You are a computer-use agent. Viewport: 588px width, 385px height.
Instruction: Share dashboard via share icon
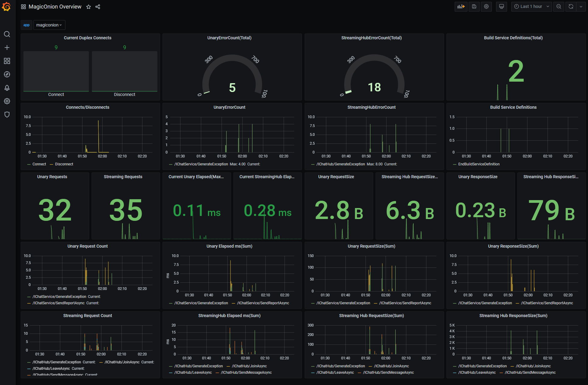(x=98, y=7)
